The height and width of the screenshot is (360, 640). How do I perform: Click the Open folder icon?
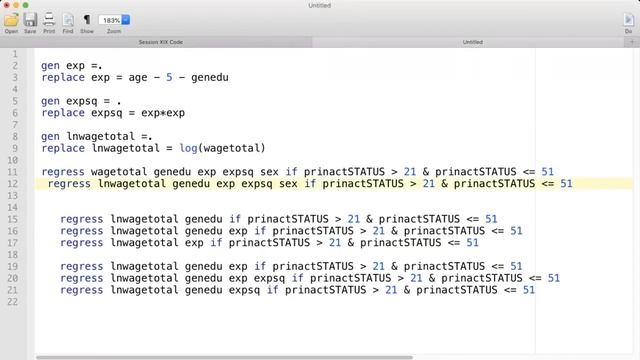[11, 20]
